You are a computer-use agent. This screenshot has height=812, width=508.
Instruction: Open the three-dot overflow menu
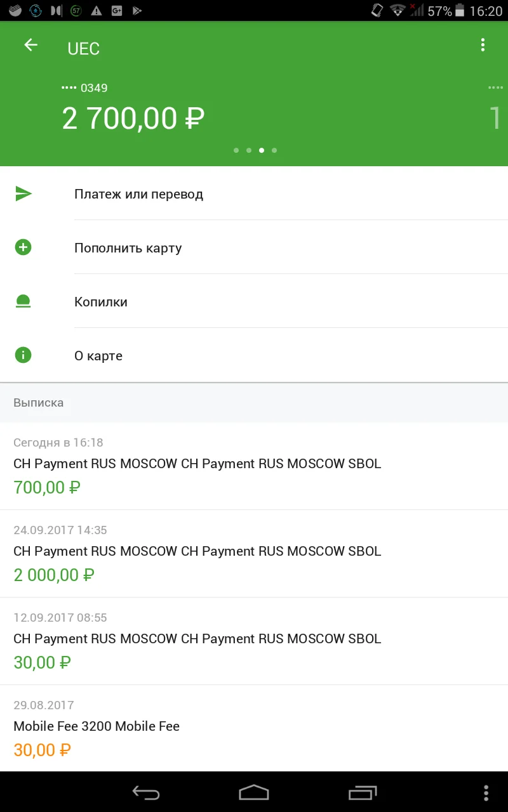(483, 45)
